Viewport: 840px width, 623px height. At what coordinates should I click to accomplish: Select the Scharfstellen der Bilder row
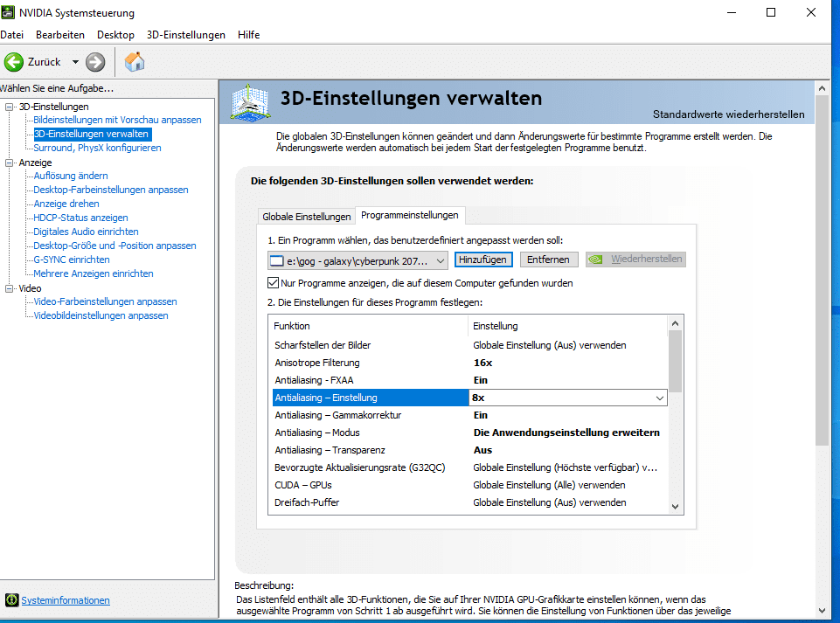(469, 345)
